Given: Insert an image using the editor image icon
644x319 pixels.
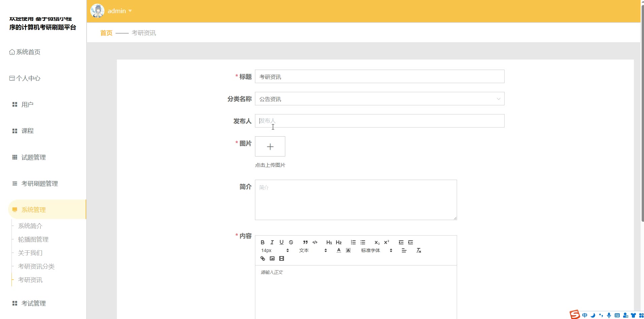Looking at the screenshot, I should (x=272, y=258).
